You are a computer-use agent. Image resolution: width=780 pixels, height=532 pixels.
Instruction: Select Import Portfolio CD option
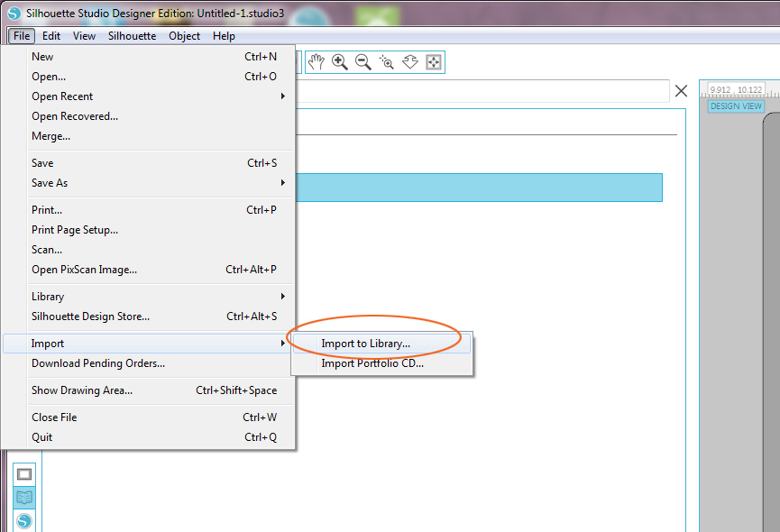coord(372,364)
